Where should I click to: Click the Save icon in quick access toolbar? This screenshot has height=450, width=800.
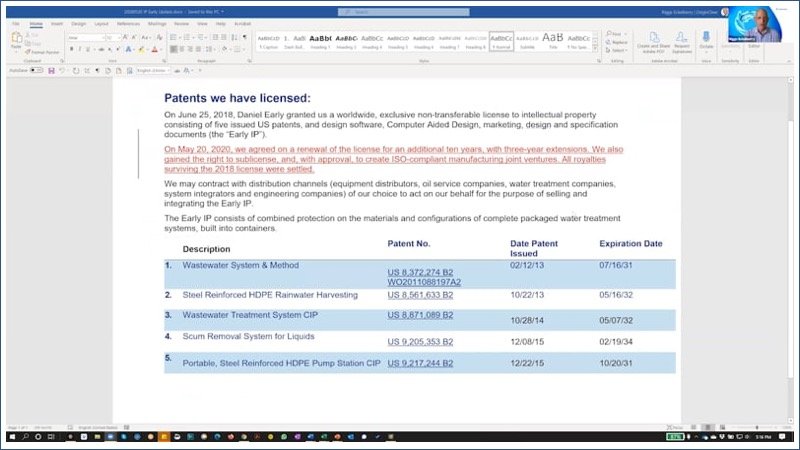pyautogui.click(x=51, y=70)
